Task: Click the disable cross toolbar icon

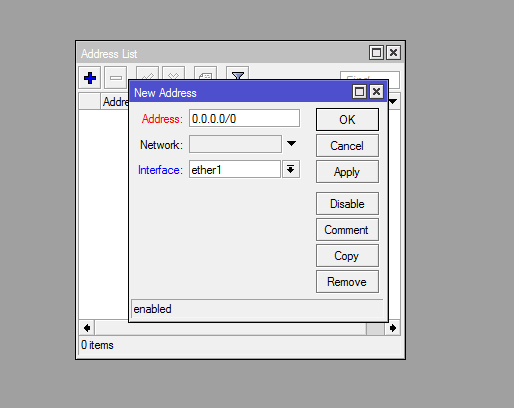Action: coord(173,73)
